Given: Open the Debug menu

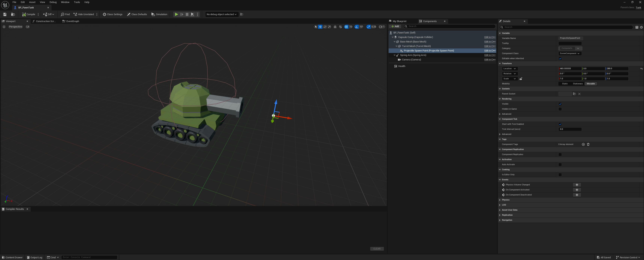Looking at the screenshot, I should 53,2.
